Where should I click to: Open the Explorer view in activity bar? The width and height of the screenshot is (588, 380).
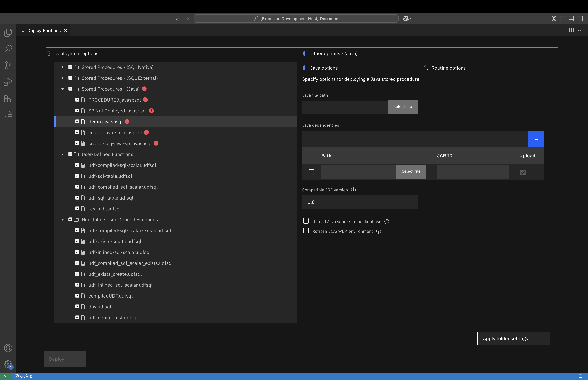point(8,32)
